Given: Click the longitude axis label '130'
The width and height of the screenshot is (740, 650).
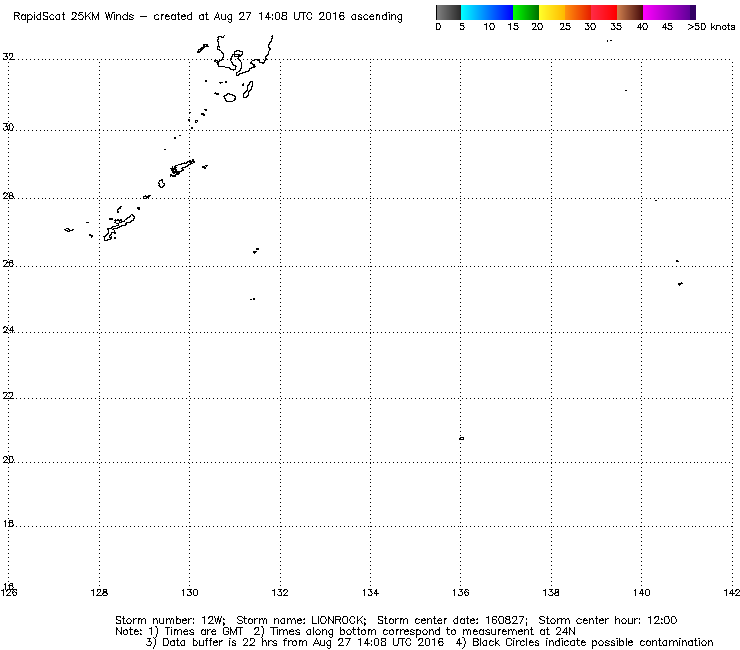Looking at the screenshot, I should (x=190, y=592).
